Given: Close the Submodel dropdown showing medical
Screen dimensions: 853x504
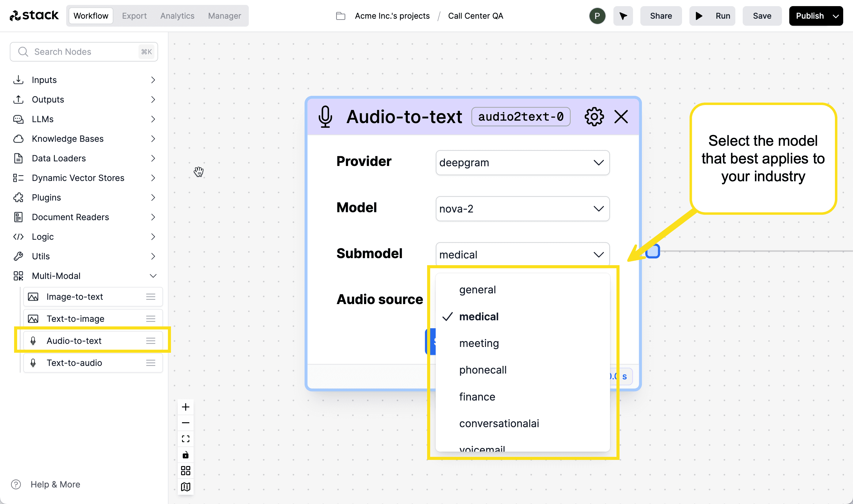Looking at the screenshot, I should (522, 255).
